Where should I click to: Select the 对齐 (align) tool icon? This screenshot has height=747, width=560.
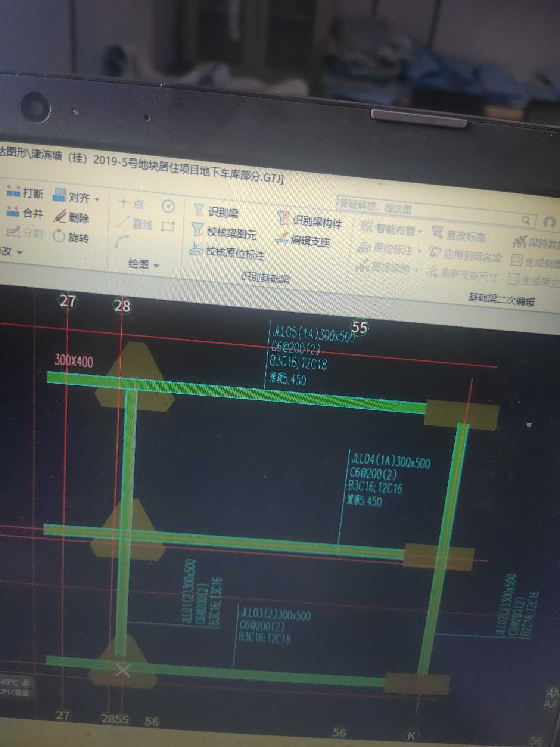[x=59, y=195]
